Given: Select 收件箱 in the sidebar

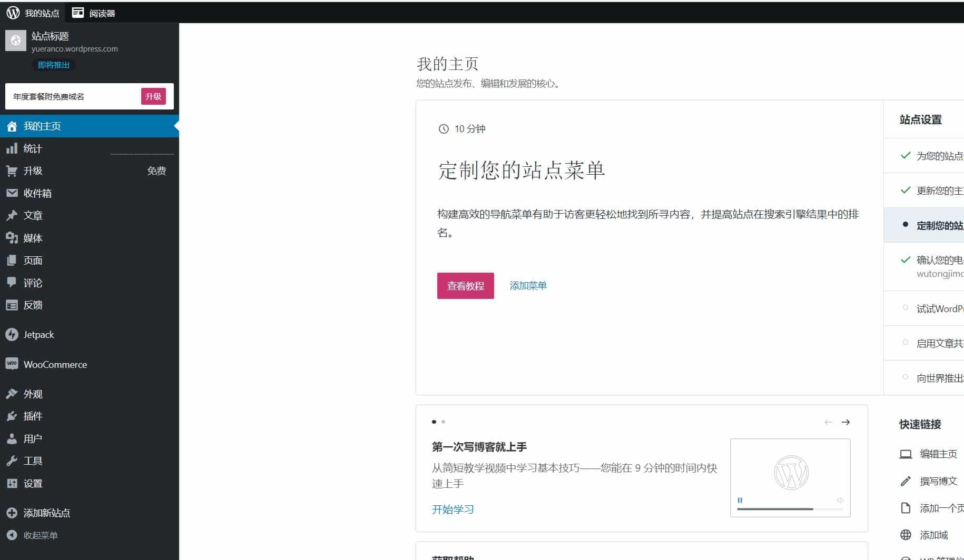Looking at the screenshot, I should point(90,193).
